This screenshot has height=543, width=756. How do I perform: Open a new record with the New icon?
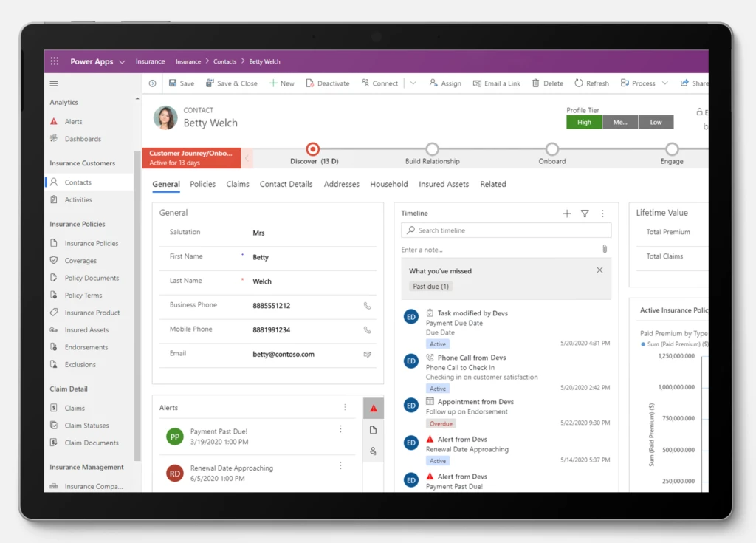click(x=274, y=83)
